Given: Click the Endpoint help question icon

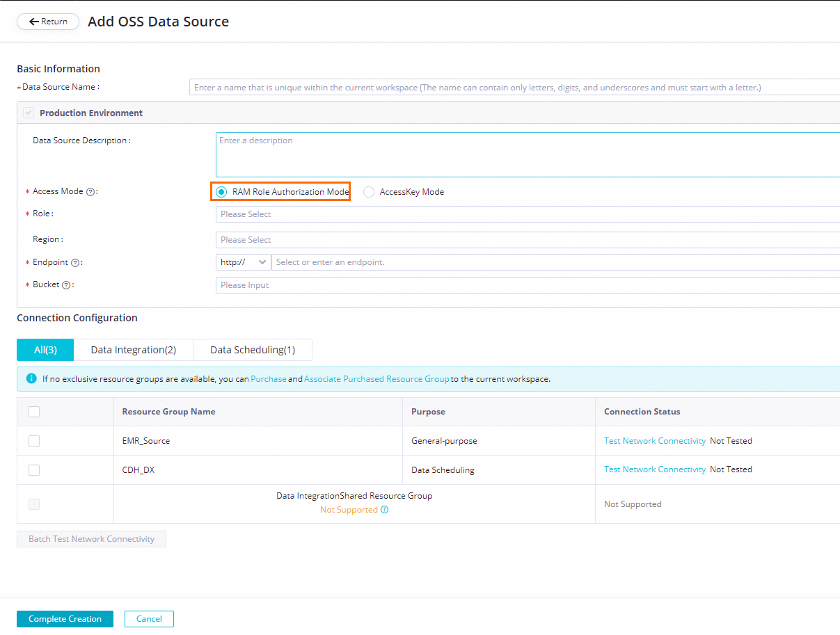Looking at the screenshot, I should (75, 263).
